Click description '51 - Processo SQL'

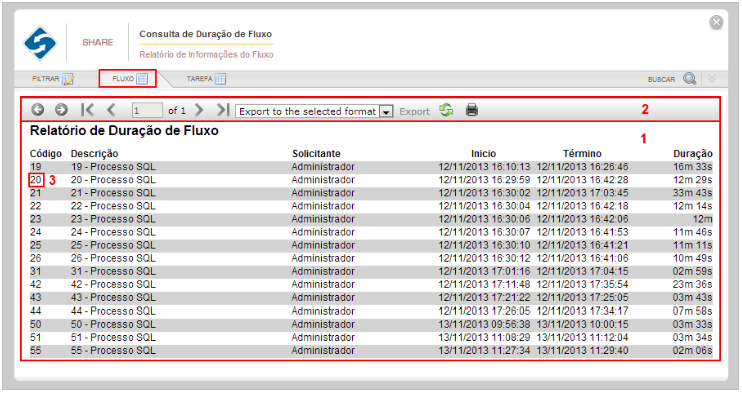click(x=113, y=337)
